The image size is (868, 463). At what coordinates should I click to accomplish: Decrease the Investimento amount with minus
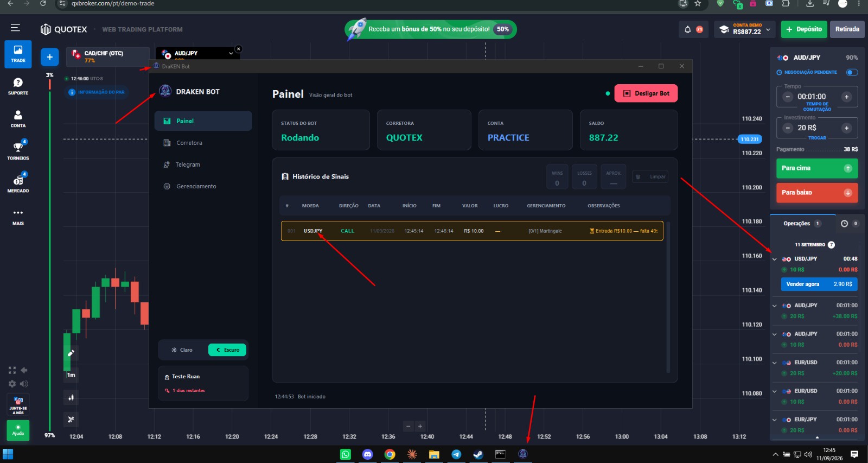pyautogui.click(x=788, y=128)
